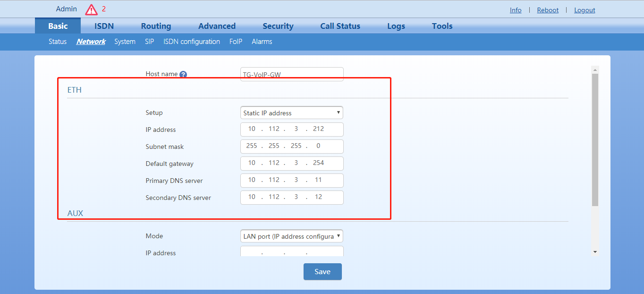644x294 pixels.
Task: Click the Subnet mask first octet field
Action: (252, 146)
